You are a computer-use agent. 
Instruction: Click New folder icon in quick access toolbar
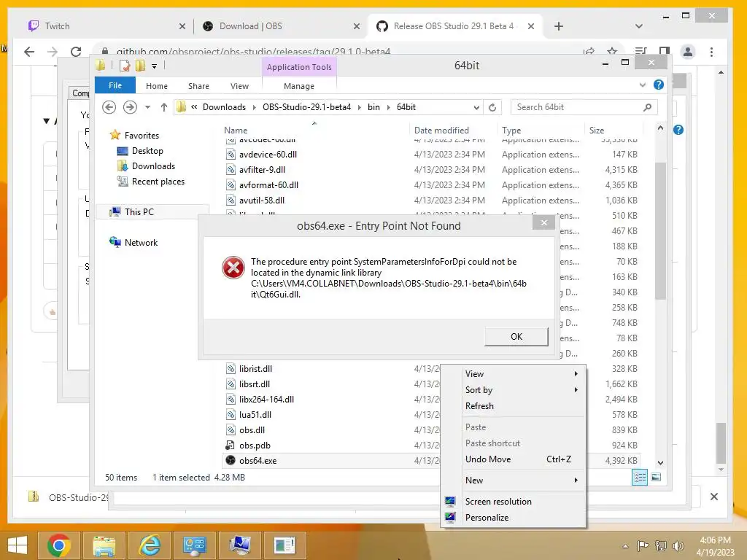(141, 66)
